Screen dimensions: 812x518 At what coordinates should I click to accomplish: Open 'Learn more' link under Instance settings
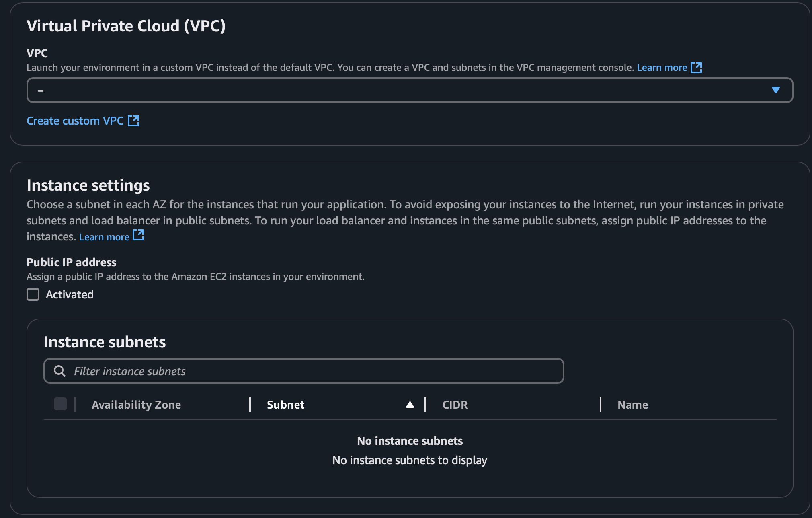tap(104, 237)
